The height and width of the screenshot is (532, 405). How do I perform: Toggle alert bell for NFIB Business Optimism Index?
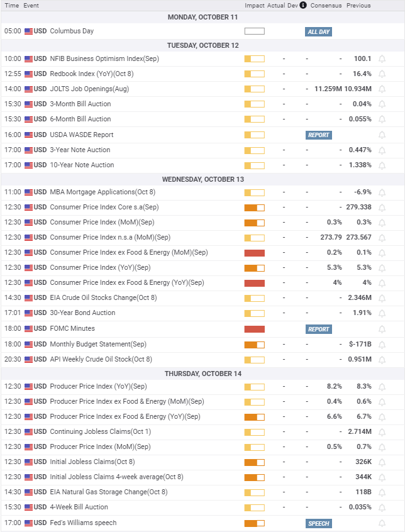(382, 59)
